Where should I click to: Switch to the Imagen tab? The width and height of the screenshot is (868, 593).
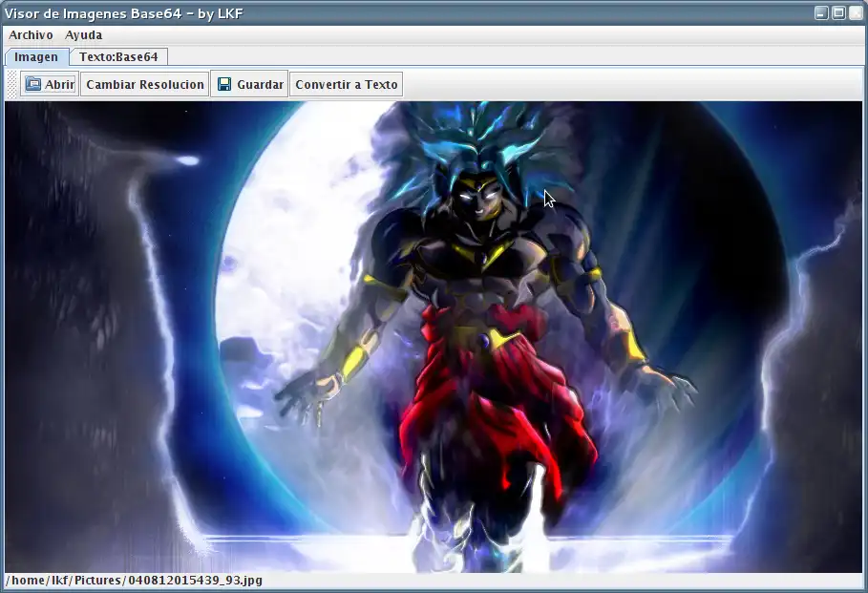coord(36,57)
